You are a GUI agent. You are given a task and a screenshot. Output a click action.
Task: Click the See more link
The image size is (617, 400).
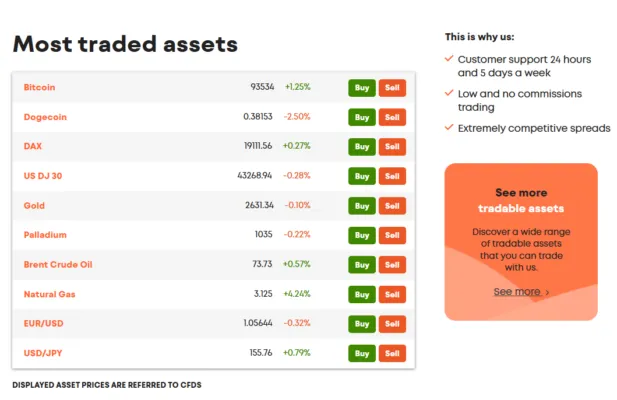pyautogui.click(x=516, y=292)
